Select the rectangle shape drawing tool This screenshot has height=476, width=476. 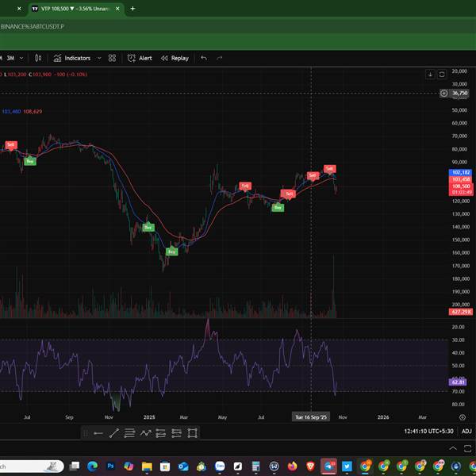pyautogui.click(x=193, y=432)
